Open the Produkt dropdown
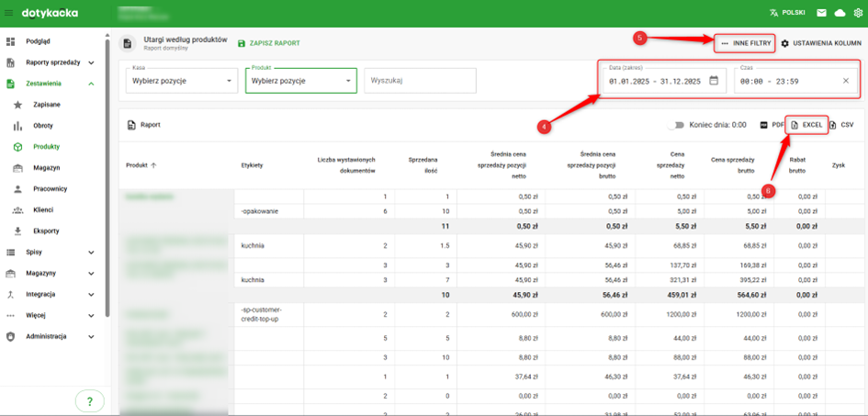The height and width of the screenshot is (416, 868). point(300,81)
